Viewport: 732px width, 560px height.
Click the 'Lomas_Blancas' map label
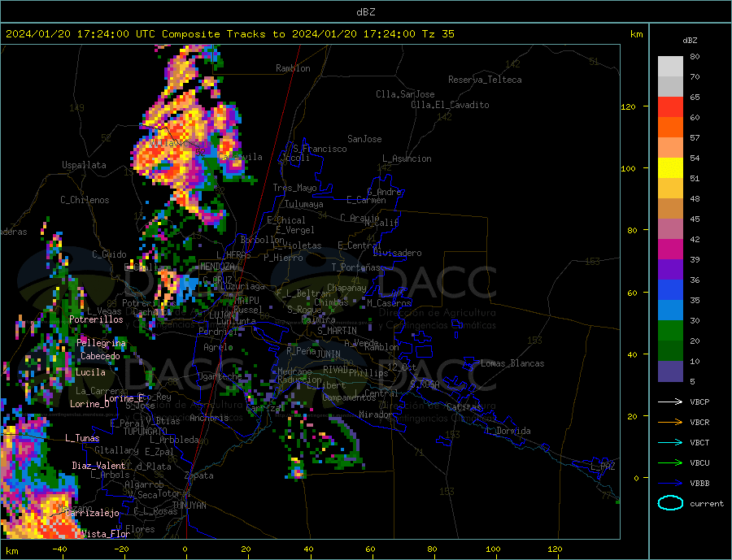click(x=512, y=363)
